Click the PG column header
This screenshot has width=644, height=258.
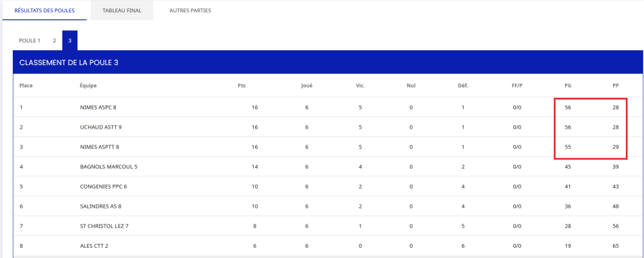(567, 86)
